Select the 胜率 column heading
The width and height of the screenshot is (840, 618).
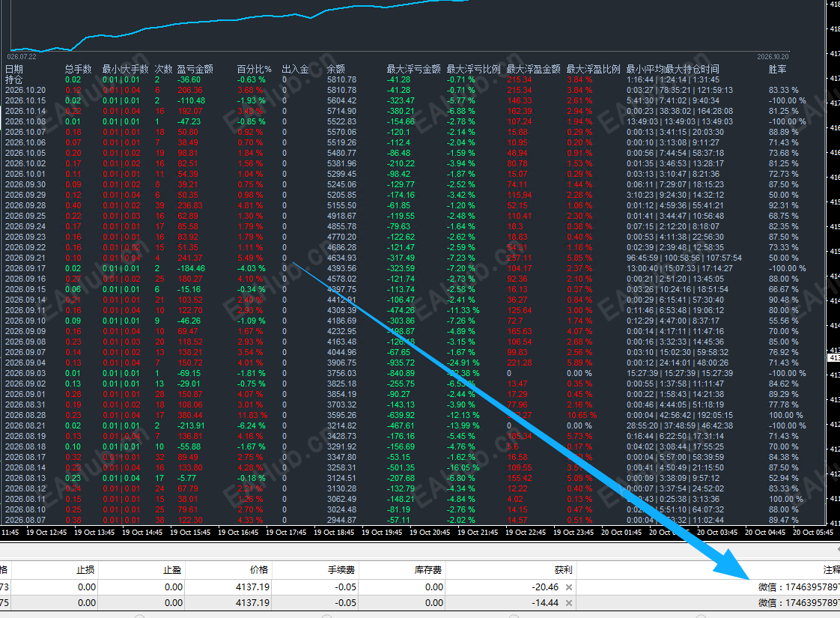[777, 69]
